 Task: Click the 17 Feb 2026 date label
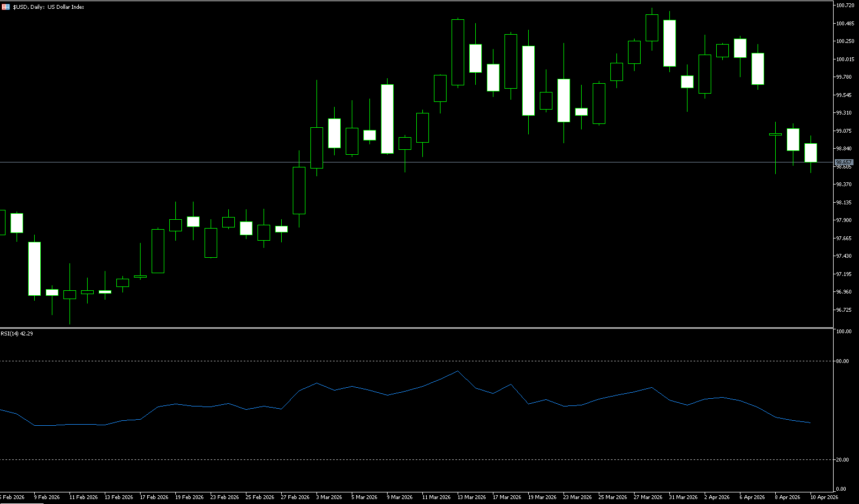[154, 497]
